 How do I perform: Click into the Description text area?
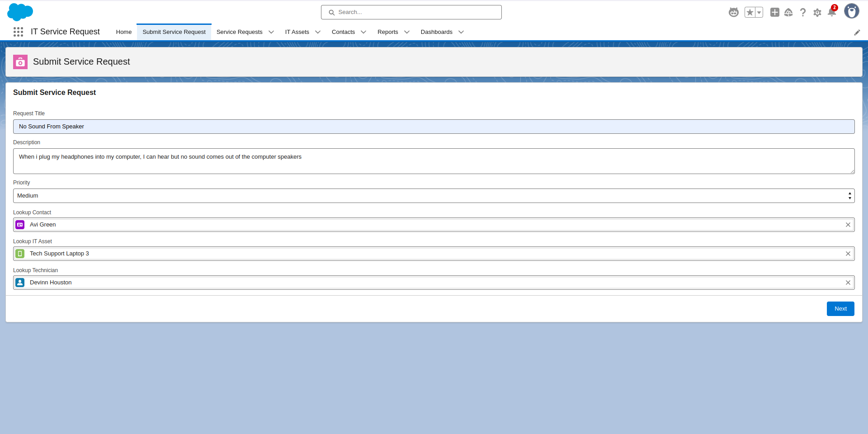[x=434, y=161]
